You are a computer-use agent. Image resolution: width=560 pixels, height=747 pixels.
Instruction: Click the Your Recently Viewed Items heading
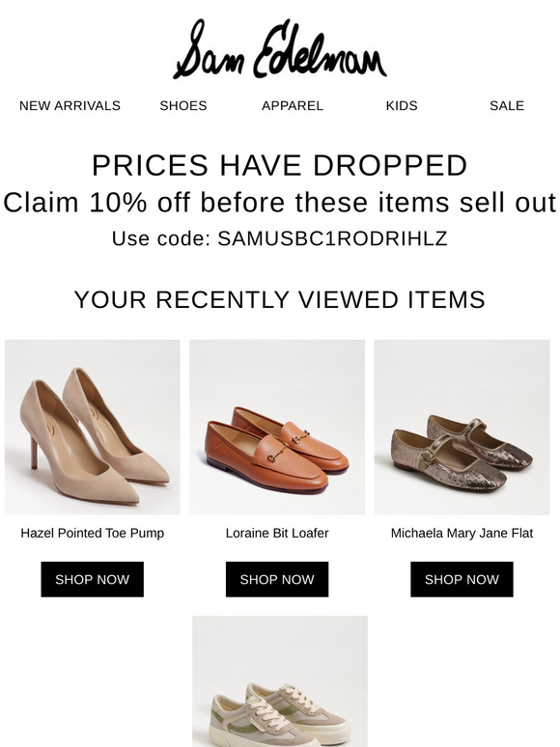(x=280, y=299)
